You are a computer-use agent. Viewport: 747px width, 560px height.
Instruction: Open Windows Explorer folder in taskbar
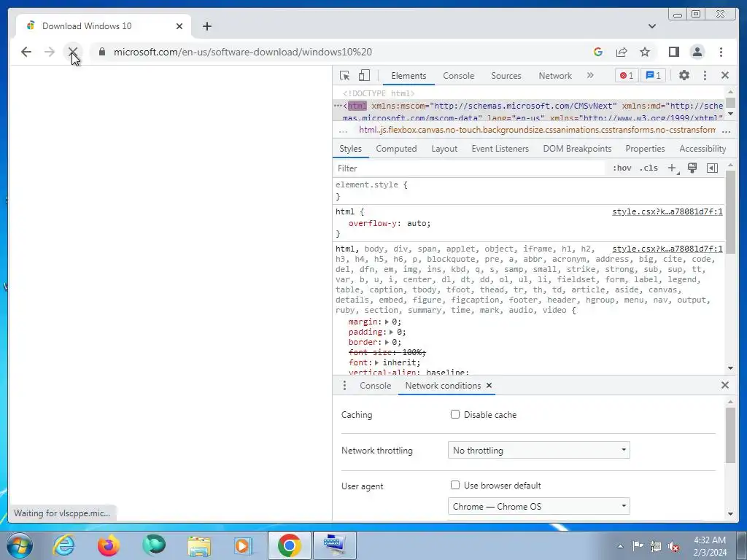click(x=199, y=545)
